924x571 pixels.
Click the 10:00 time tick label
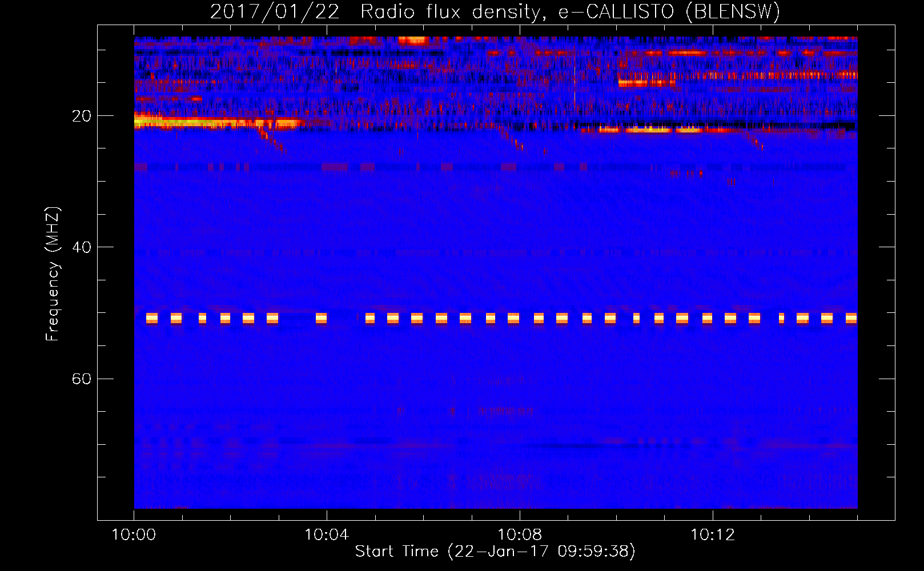click(134, 535)
